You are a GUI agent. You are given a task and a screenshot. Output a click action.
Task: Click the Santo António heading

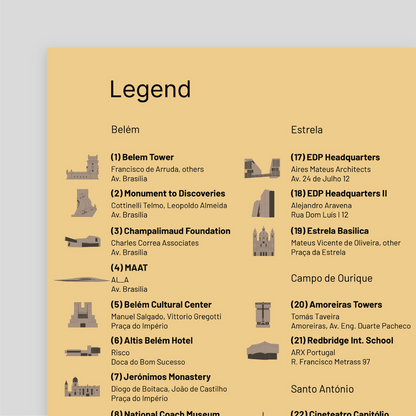pyautogui.click(x=322, y=389)
